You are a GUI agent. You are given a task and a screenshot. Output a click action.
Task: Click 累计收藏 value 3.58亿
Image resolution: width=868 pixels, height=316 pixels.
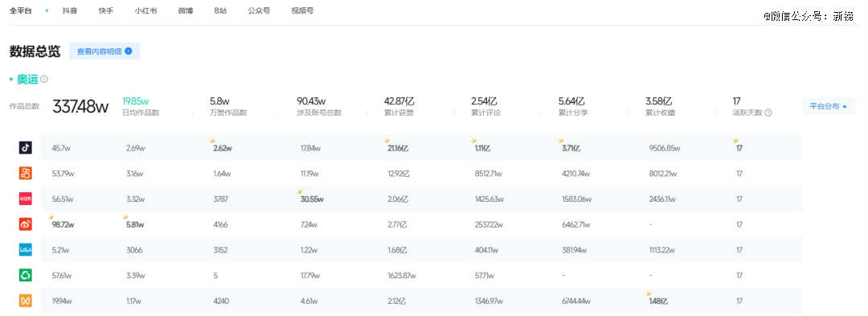(659, 101)
